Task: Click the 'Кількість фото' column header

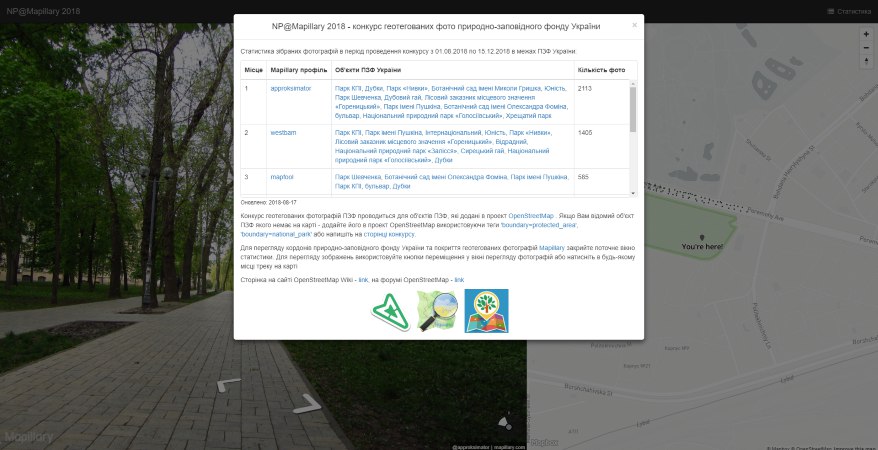Action: 601,70
